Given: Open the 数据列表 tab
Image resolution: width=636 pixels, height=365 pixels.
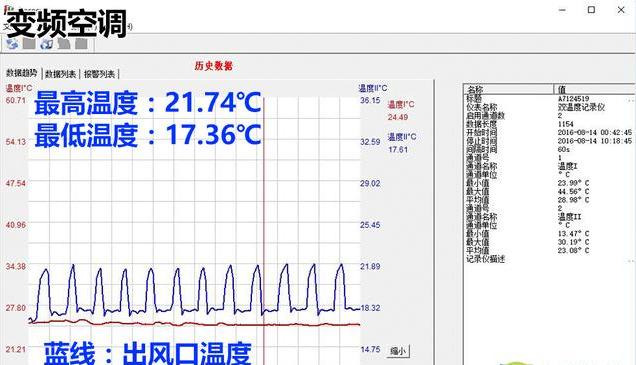Looking at the screenshot, I should tap(60, 74).
